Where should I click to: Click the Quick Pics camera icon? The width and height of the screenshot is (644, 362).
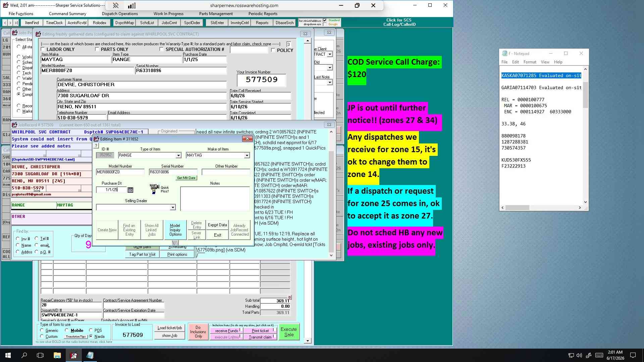tap(154, 189)
